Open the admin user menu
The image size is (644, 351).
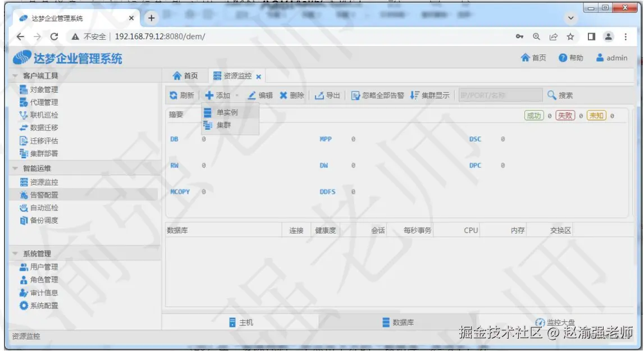pos(611,58)
